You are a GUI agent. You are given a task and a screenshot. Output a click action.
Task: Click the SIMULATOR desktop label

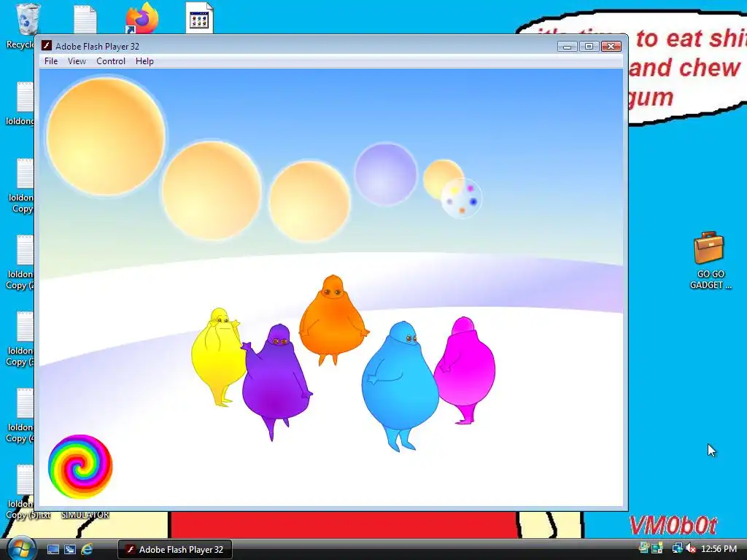[x=85, y=515]
